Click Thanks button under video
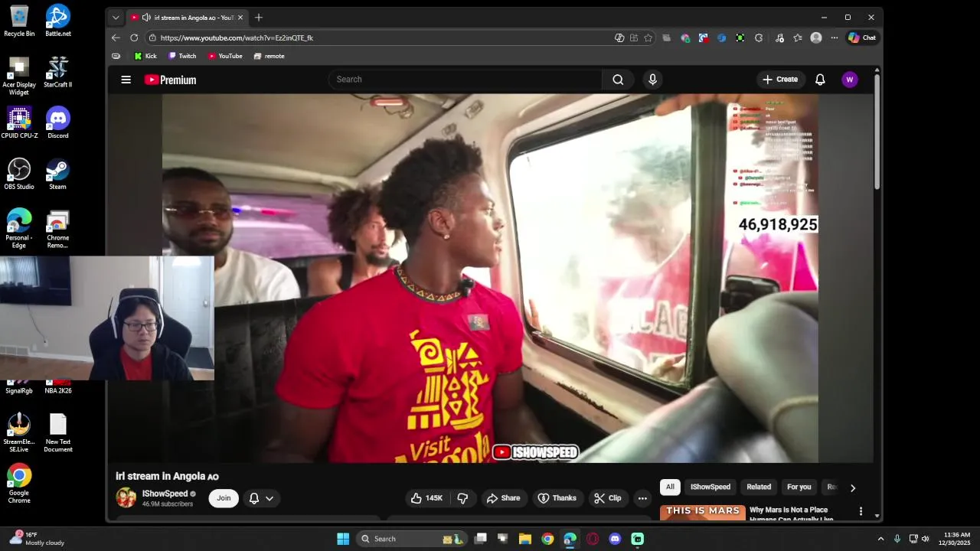980x551 pixels. coord(557,498)
